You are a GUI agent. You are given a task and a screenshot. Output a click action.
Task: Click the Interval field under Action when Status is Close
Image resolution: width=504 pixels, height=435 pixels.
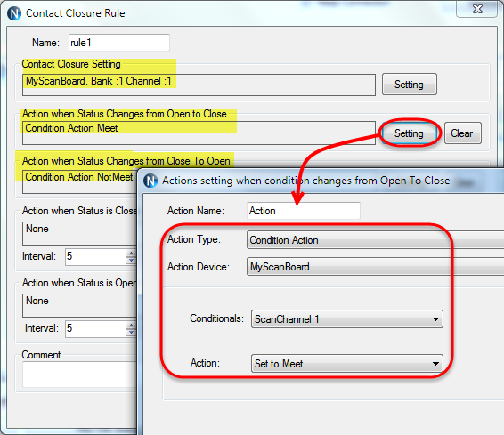coord(95,257)
